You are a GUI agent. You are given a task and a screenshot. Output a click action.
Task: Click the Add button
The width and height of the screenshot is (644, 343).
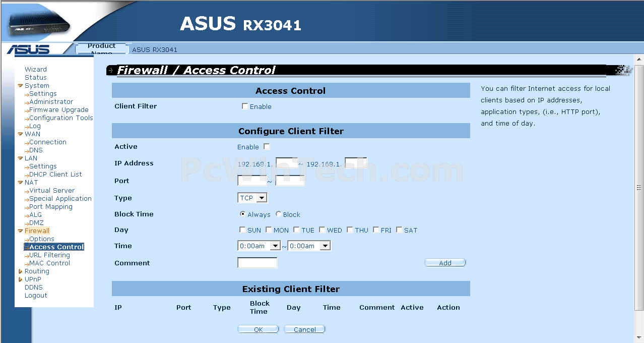445,263
